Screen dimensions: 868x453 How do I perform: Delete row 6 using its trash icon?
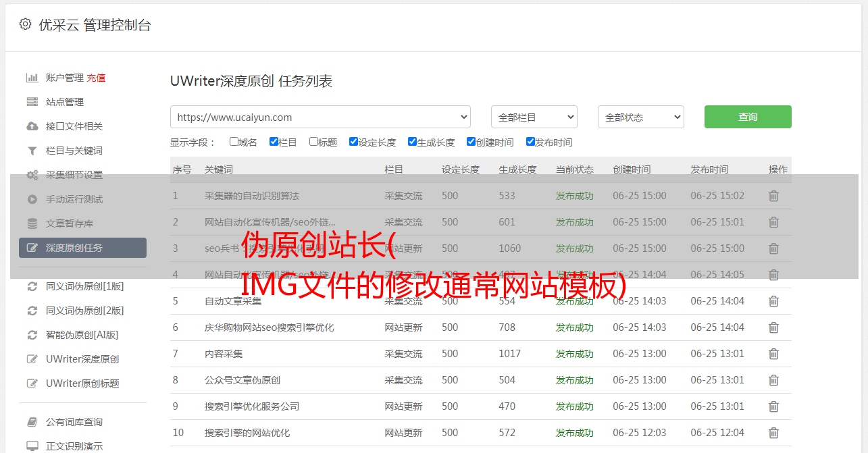(773, 327)
